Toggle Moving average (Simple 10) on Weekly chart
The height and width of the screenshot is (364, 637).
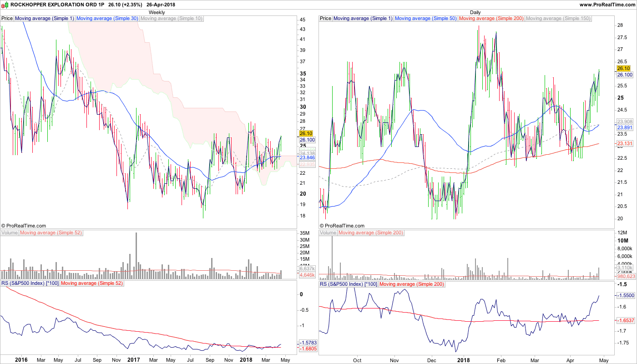tap(172, 19)
